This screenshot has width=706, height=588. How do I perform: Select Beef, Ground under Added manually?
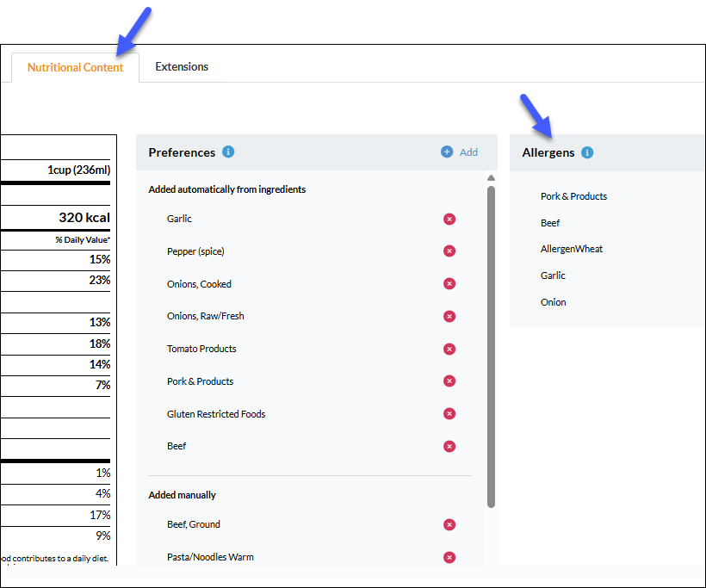[x=194, y=524]
